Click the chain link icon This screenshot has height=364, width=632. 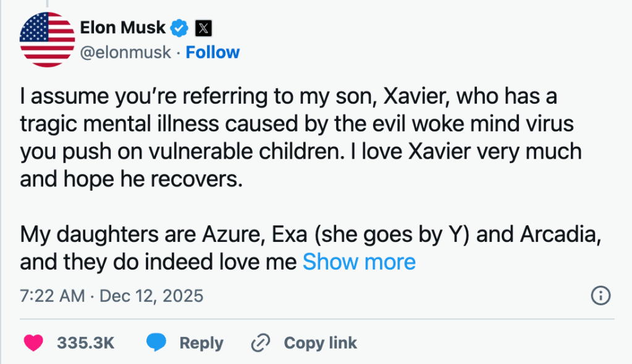click(x=262, y=342)
